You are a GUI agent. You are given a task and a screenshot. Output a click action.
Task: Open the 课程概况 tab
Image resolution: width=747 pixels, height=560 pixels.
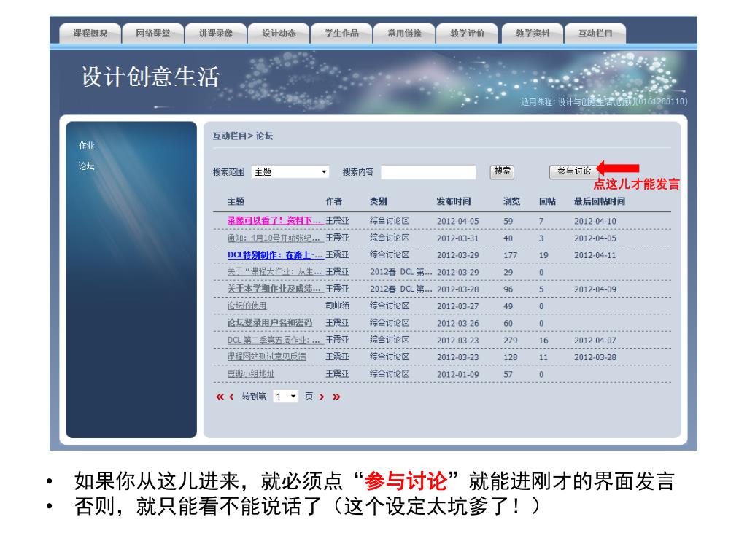(x=90, y=34)
